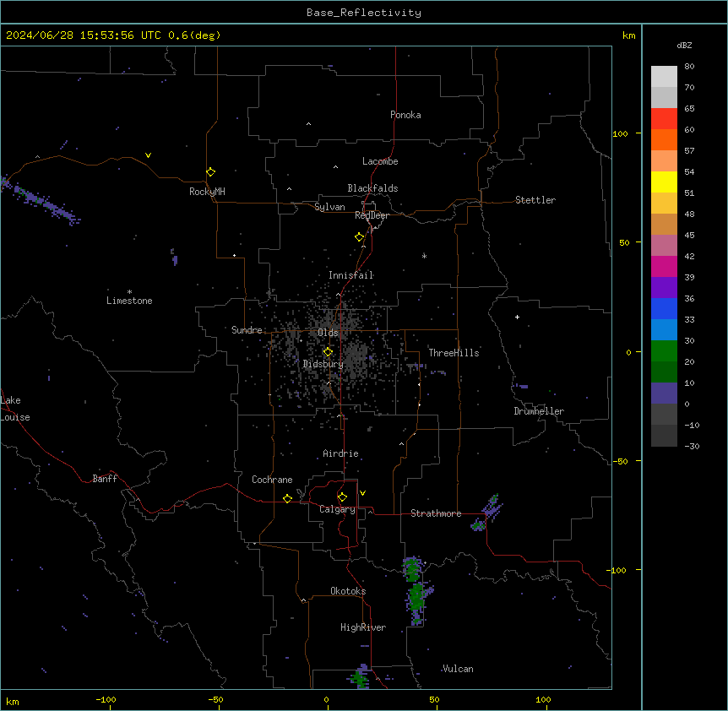Click the Okotoks label

pyautogui.click(x=348, y=591)
